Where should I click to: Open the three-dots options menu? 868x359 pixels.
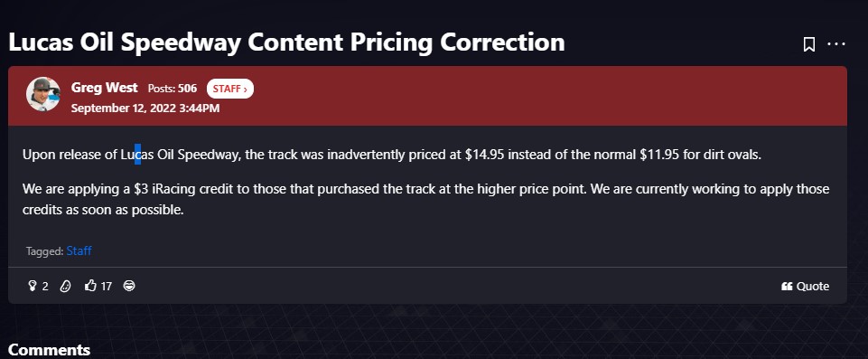(x=835, y=43)
